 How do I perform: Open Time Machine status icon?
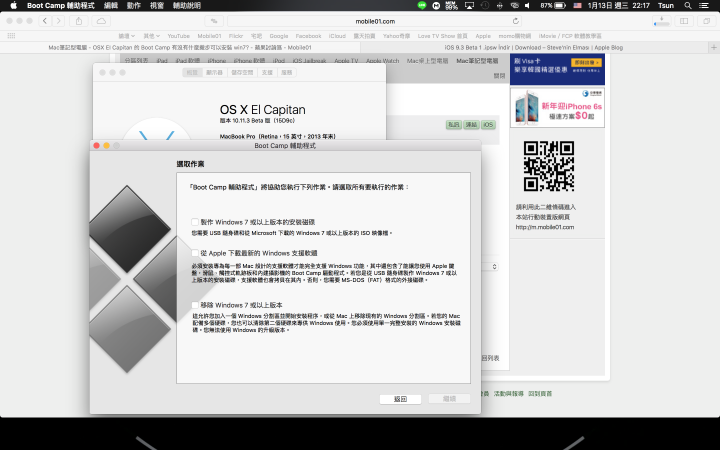[x=485, y=6]
